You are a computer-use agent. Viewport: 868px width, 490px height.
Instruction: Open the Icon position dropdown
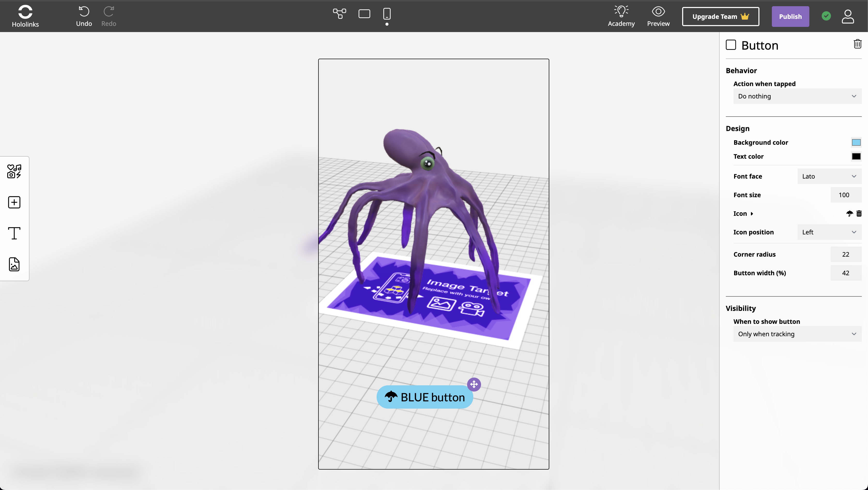click(829, 232)
